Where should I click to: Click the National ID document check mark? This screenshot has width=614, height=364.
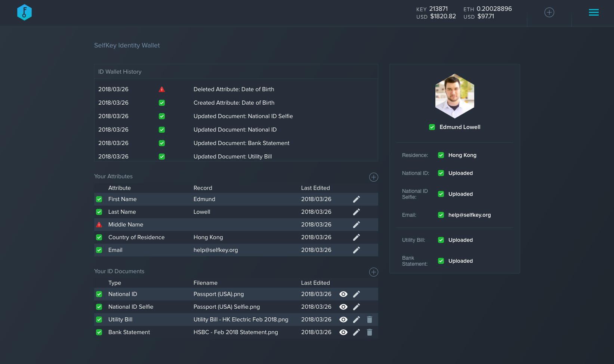(99, 294)
